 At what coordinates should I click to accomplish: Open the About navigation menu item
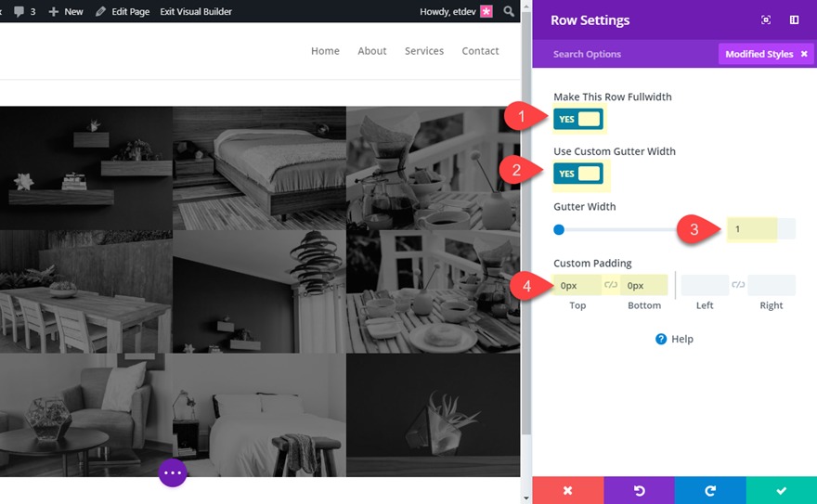coord(372,50)
